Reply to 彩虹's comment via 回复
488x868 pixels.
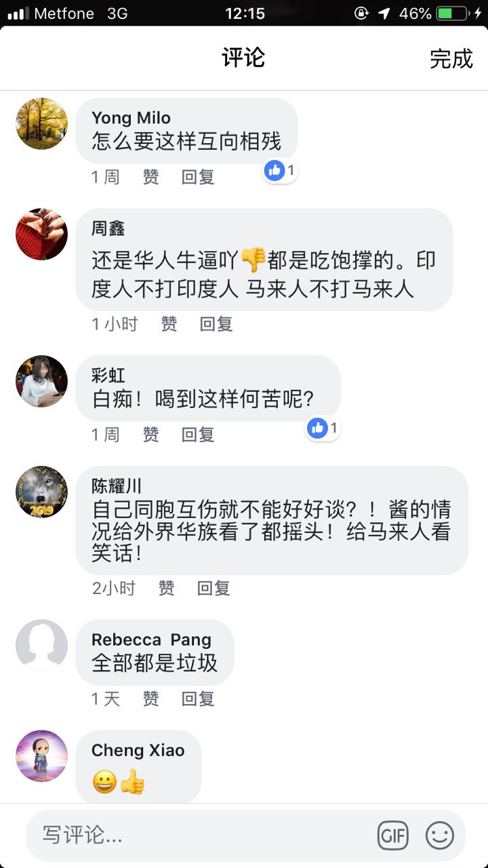[x=198, y=434]
